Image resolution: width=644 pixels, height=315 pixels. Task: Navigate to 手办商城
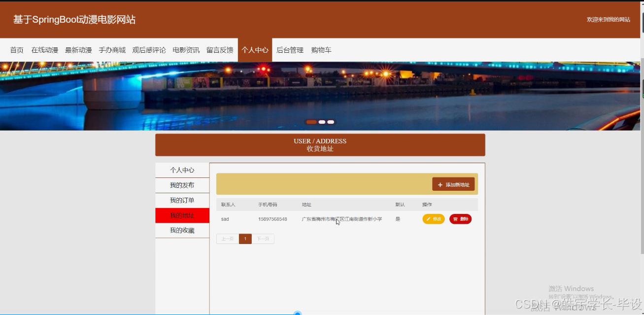(x=112, y=50)
